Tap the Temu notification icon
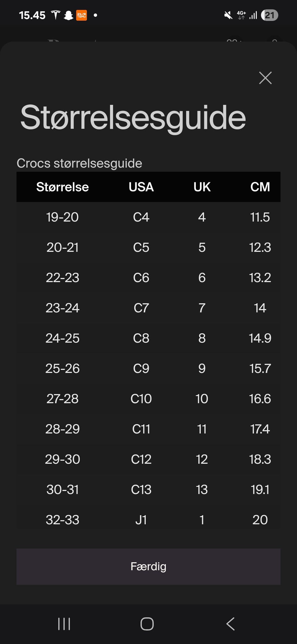Viewport: 297px width, 644px height. pos(82,15)
